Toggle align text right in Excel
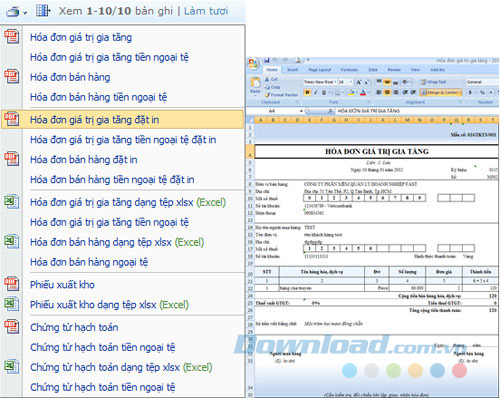 click(395, 92)
